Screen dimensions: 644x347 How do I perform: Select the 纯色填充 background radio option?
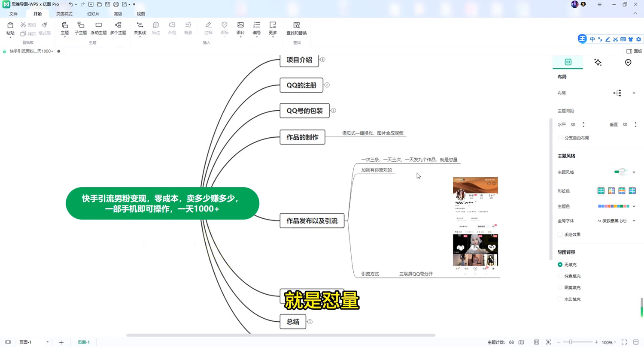[x=560, y=276]
